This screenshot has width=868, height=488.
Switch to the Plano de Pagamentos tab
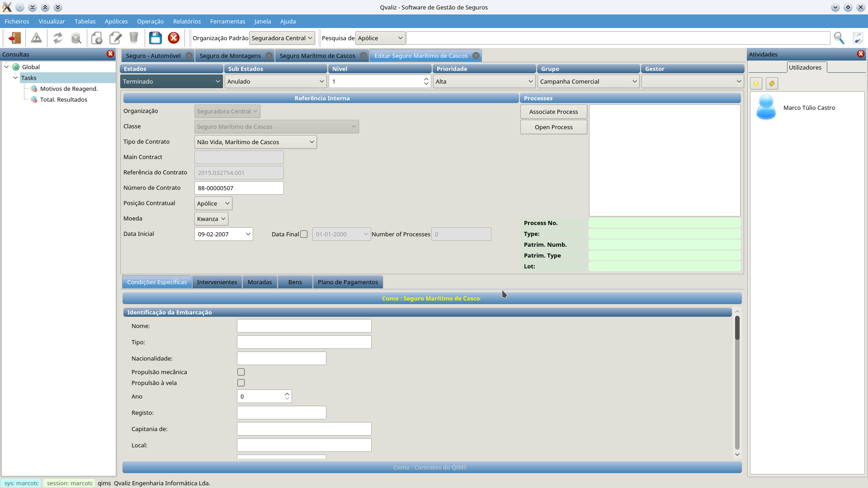pos(348,282)
